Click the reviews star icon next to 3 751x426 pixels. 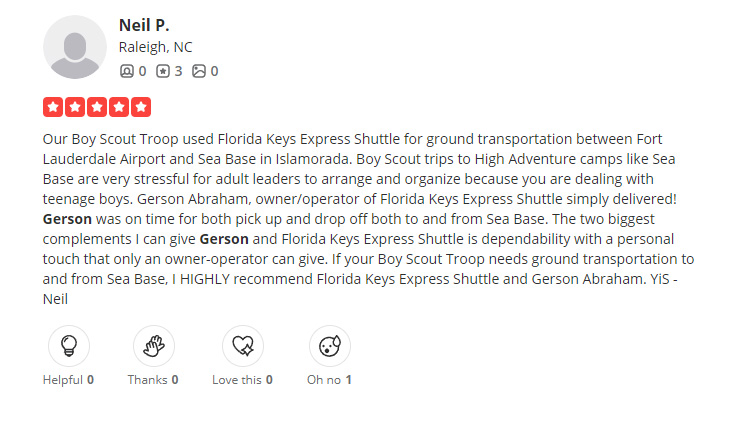tap(163, 71)
